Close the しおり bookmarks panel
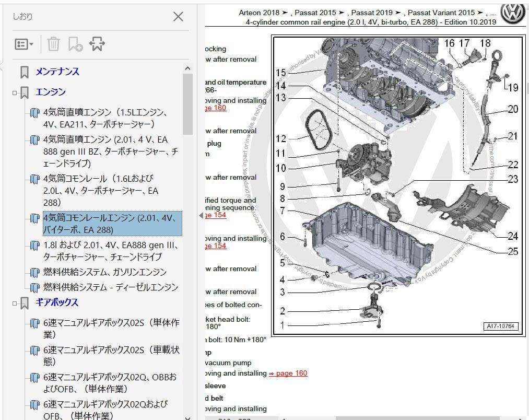Viewport: 529px width, 420px height. pyautogui.click(x=178, y=17)
